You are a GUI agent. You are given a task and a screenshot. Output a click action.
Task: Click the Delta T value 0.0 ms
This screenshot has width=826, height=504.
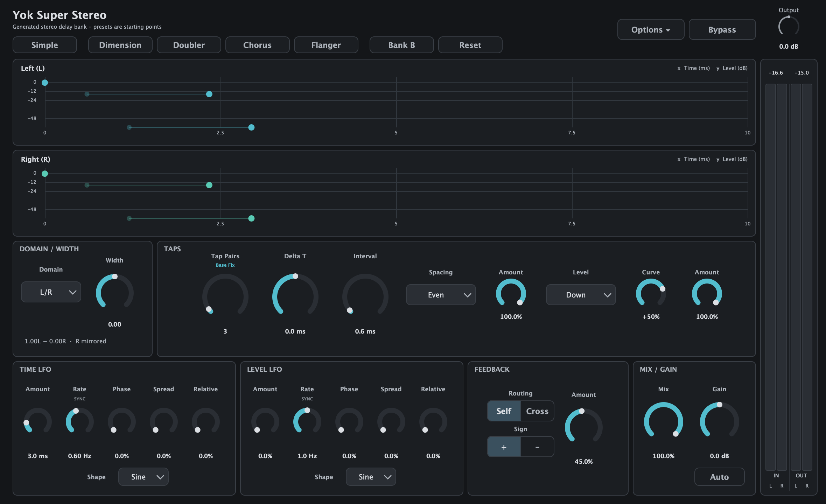click(295, 331)
